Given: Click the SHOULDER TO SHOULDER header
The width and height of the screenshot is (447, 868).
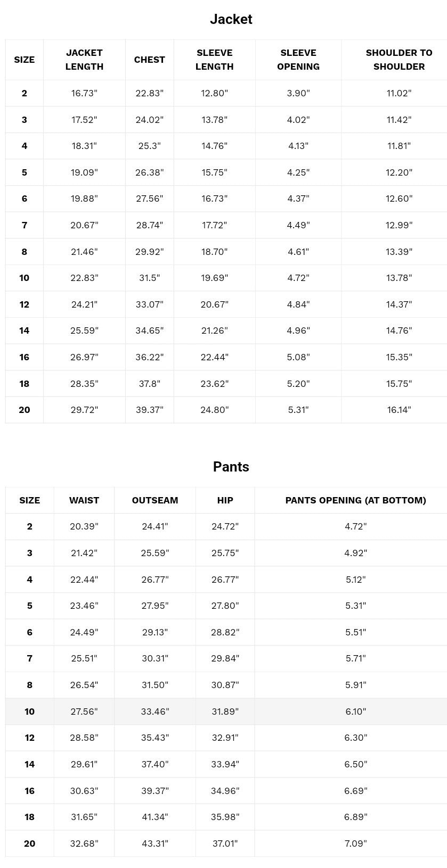Looking at the screenshot, I should click(399, 60).
